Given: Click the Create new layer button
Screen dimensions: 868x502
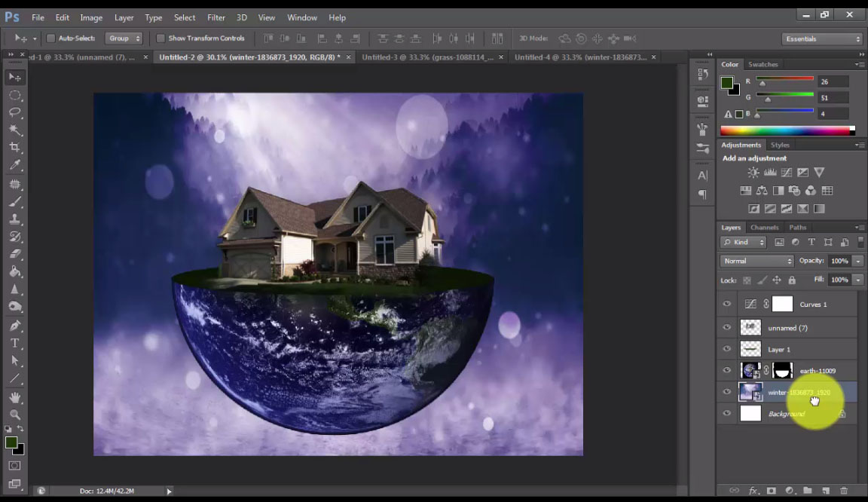Looking at the screenshot, I should tap(826, 491).
